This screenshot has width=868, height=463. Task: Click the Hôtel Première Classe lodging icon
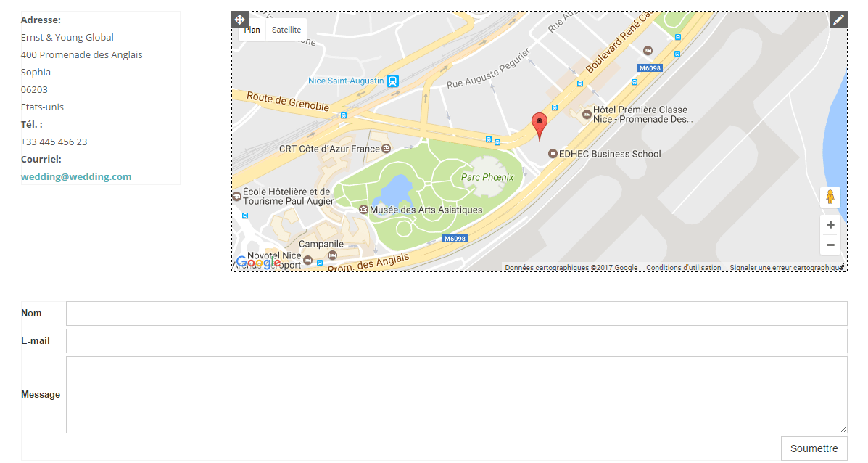click(x=586, y=114)
